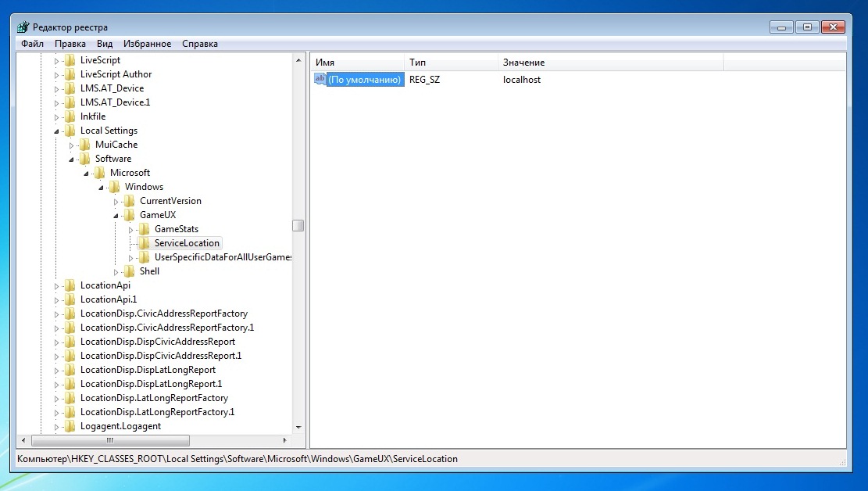
Task: Click the tree vertical scrollbar up arrow
Action: tap(298, 60)
